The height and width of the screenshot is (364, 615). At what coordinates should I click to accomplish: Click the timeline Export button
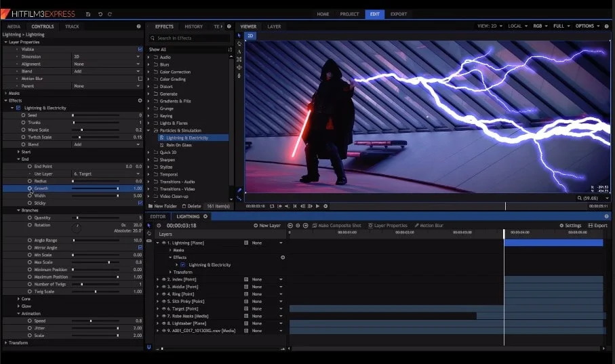click(598, 226)
